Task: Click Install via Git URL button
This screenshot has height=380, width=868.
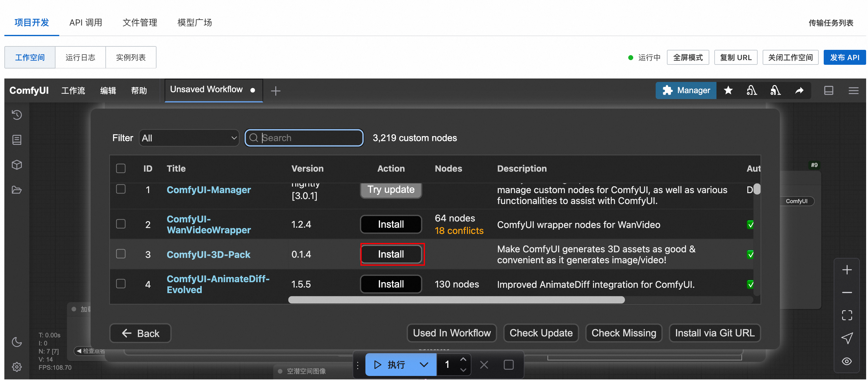Action: click(715, 333)
